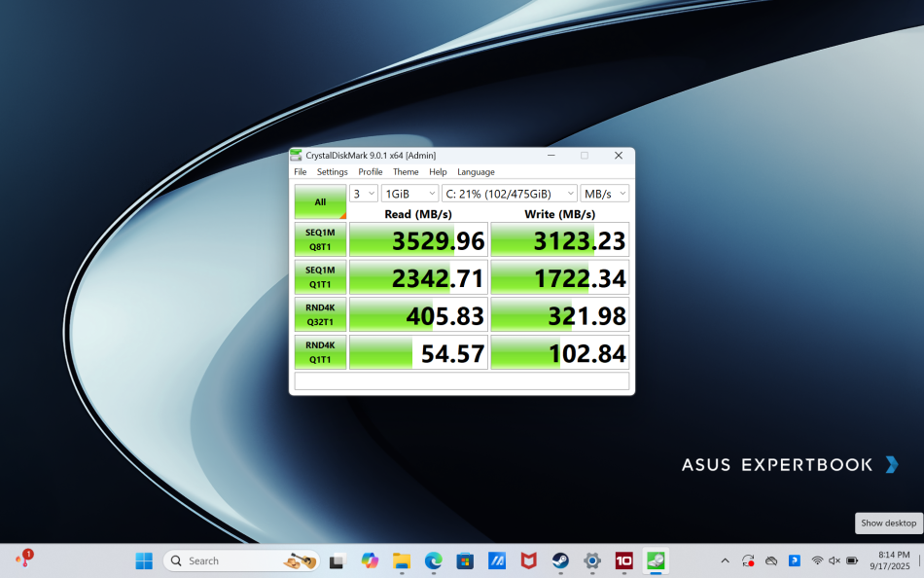Open the Theme menu
Image resolution: width=924 pixels, height=578 pixels.
pyautogui.click(x=406, y=171)
